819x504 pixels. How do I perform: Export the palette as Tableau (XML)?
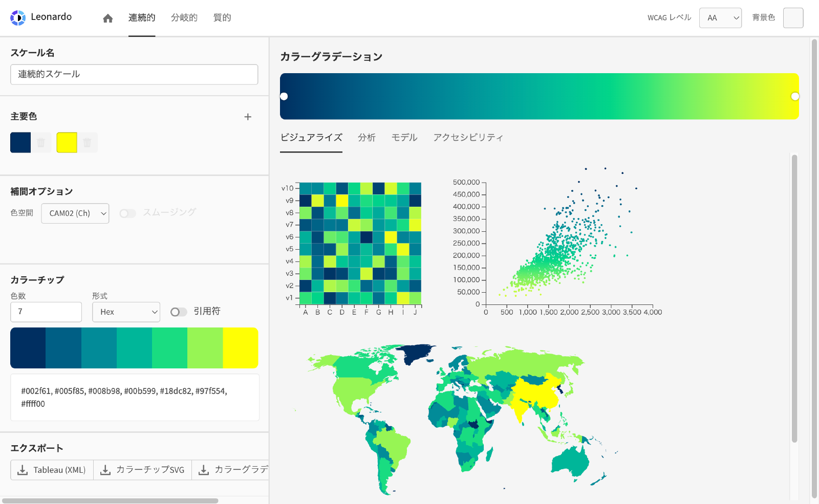pos(51,469)
